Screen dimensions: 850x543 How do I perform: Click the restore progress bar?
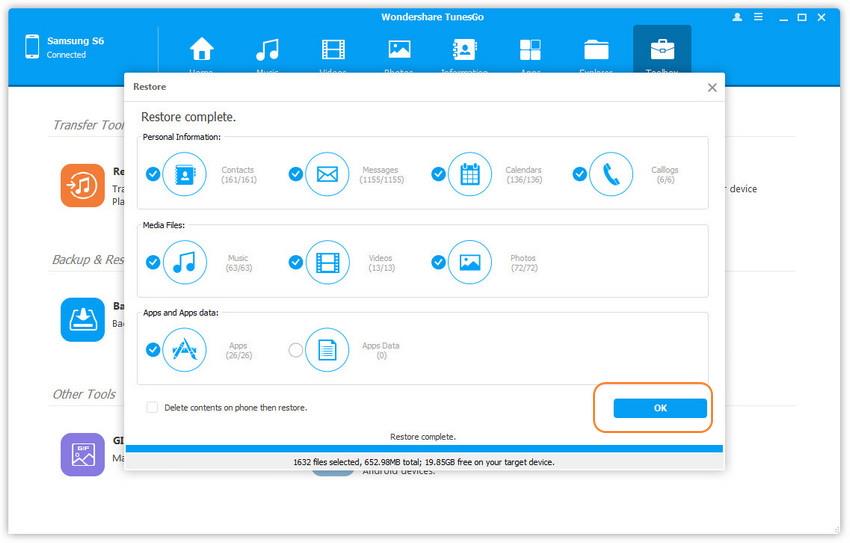coord(423,449)
